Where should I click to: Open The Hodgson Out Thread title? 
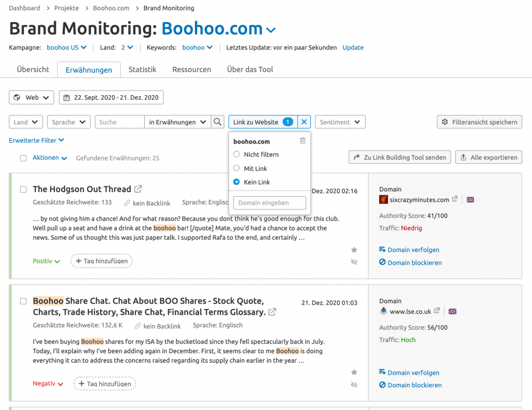pyautogui.click(x=82, y=189)
